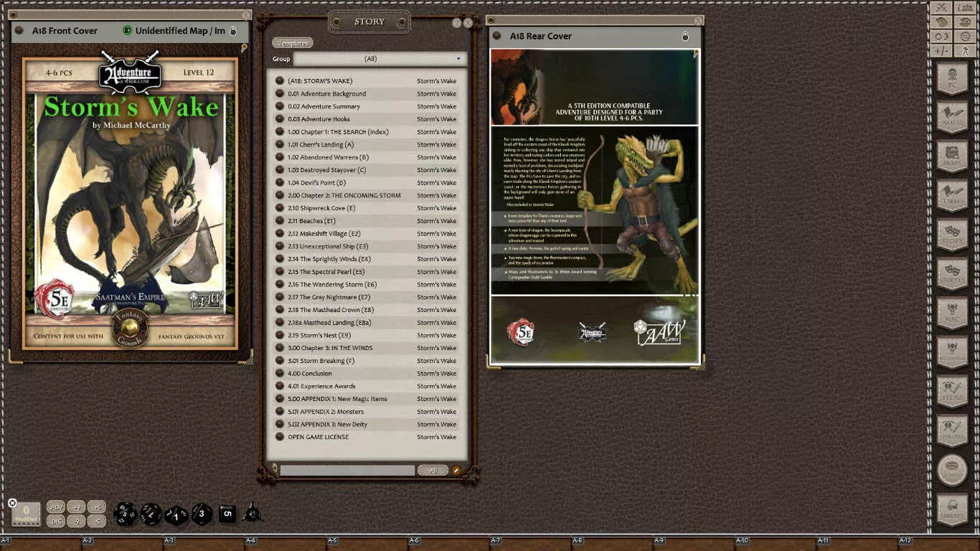
Task: Open 1.02 Abandoned Warrens (B) entry
Action: 367,157
